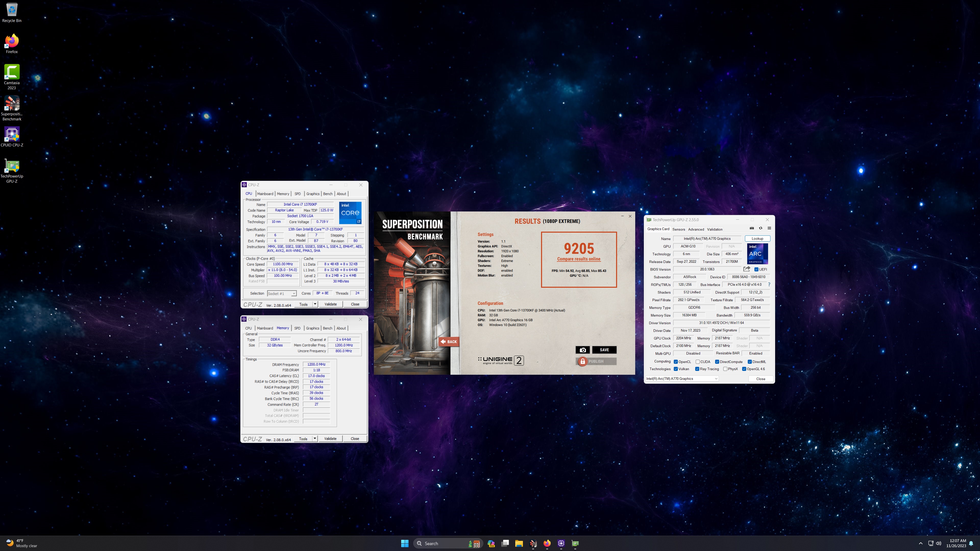Open SPD tab in lower CPU-Z Memory window
Viewport: 980px width, 551px height.
click(x=298, y=328)
